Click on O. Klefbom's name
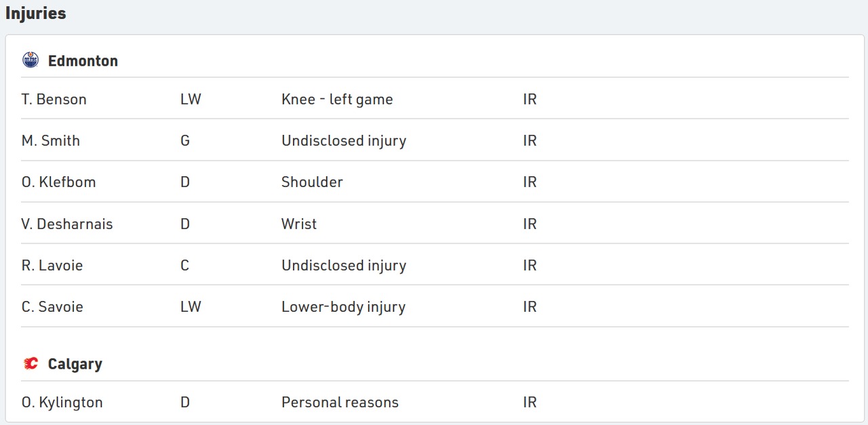 pos(59,182)
